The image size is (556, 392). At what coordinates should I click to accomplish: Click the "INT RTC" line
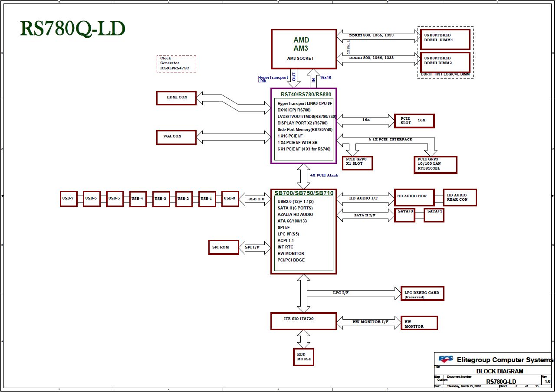pyautogui.click(x=285, y=247)
